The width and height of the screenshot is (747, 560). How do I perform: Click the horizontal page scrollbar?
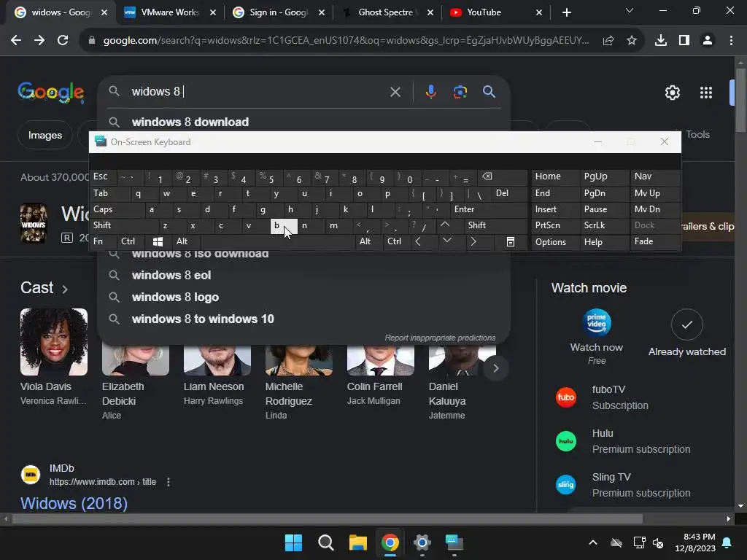coord(328,518)
